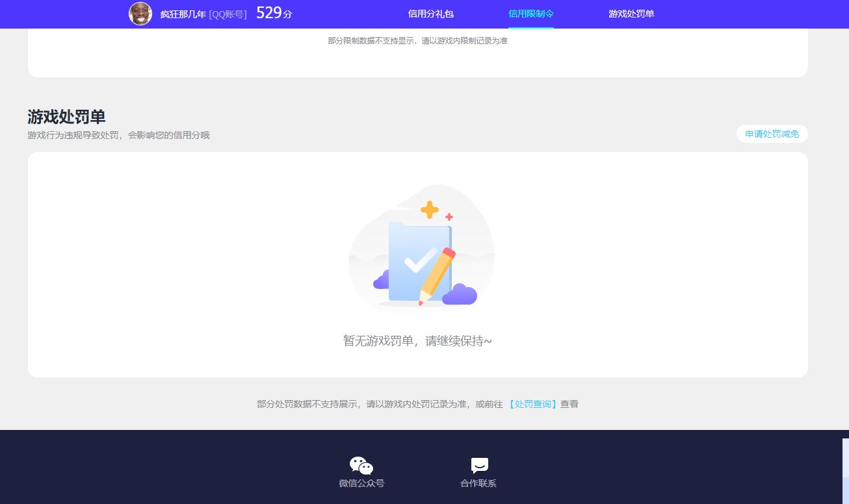This screenshot has height=504, width=849.
Task: Open the 信用分礼包 tab
Action: point(430,14)
